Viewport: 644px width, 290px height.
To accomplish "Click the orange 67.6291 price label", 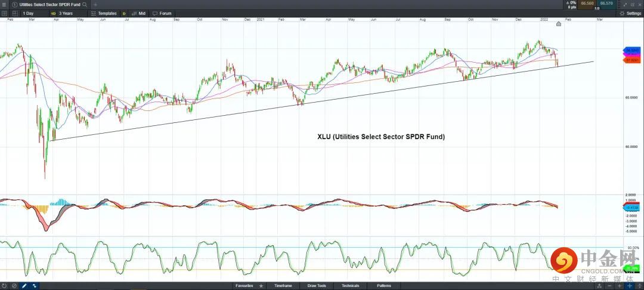I will point(630,60).
